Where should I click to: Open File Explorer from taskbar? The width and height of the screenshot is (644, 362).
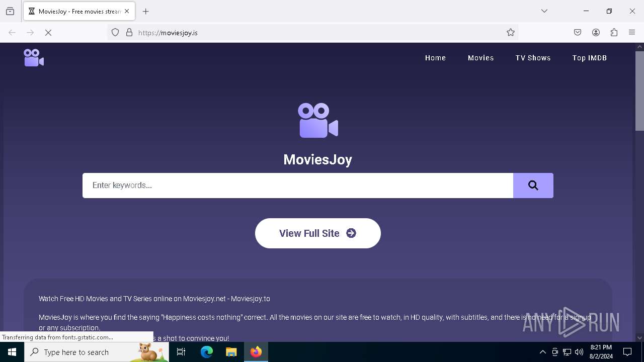pyautogui.click(x=231, y=352)
